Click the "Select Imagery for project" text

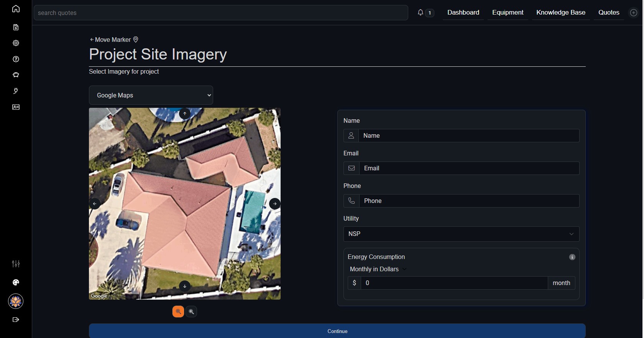pos(124,72)
